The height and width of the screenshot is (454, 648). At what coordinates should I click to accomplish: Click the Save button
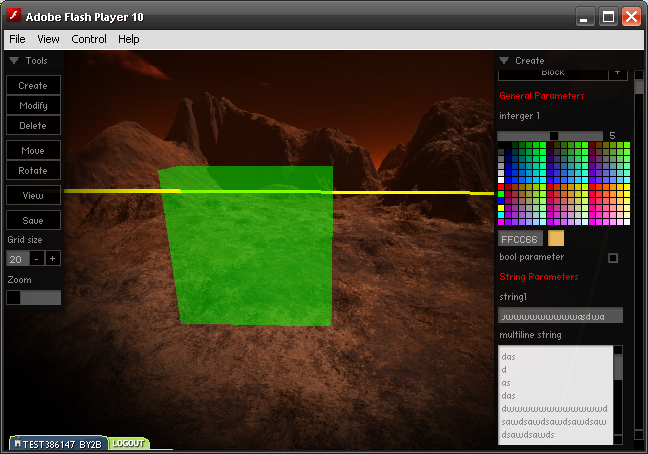[33, 220]
